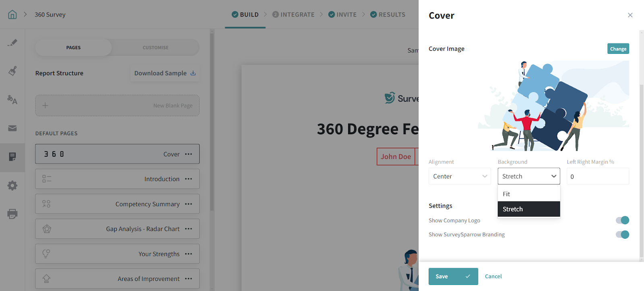This screenshot has width=644, height=291.
Task: Disable Show SurveySparrow Branding switch
Action: 622,234
